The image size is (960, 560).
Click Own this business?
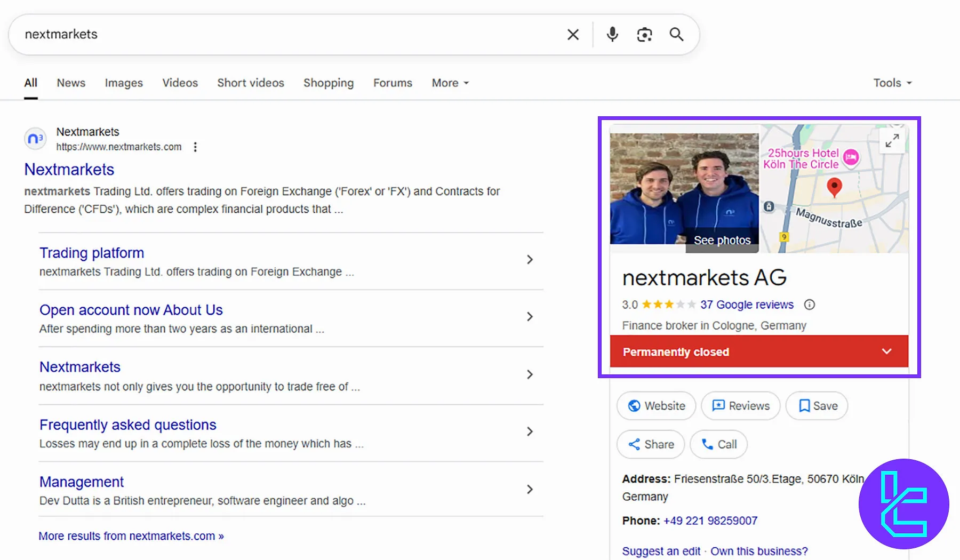759,551
